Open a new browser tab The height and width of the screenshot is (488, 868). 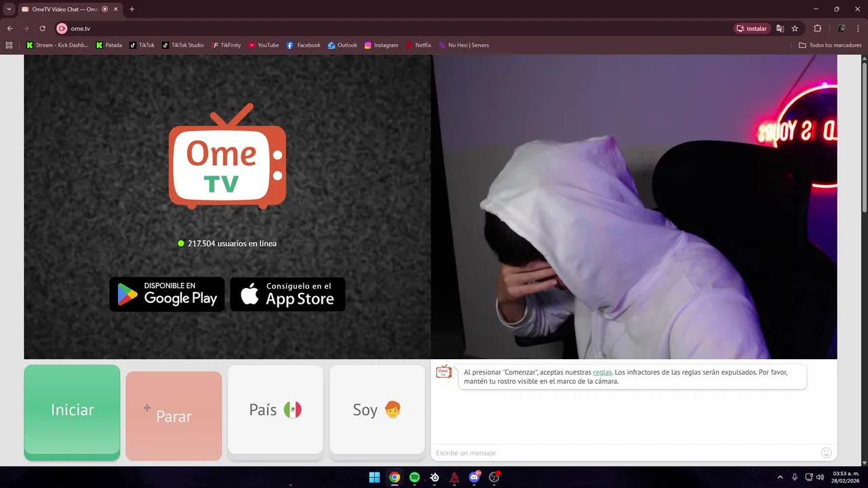(x=132, y=9)
